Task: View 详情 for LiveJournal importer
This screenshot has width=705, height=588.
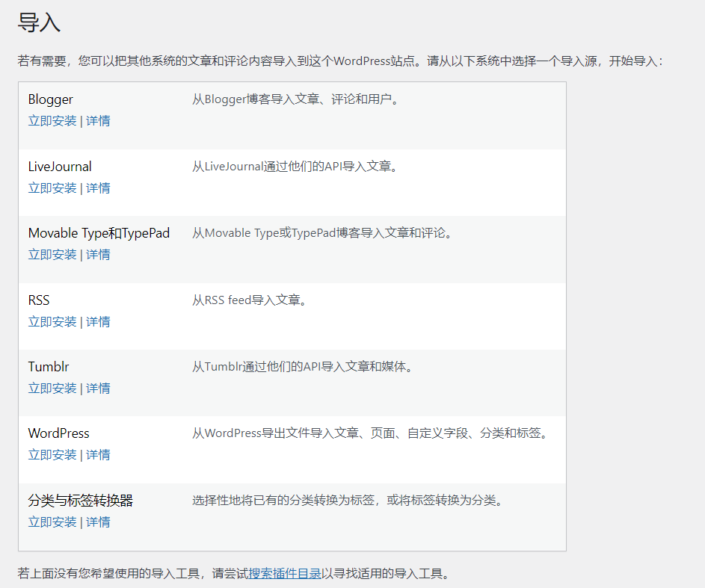Action: (98, 188)
